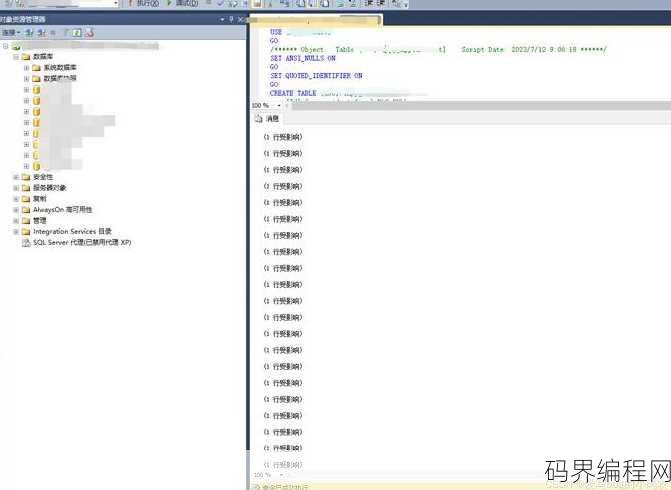Image resolution: width=671 pixels, height=490 pixels.
Task: Expand the AlwaysOn 高可用性 folder
Action: tap(16, 210)
